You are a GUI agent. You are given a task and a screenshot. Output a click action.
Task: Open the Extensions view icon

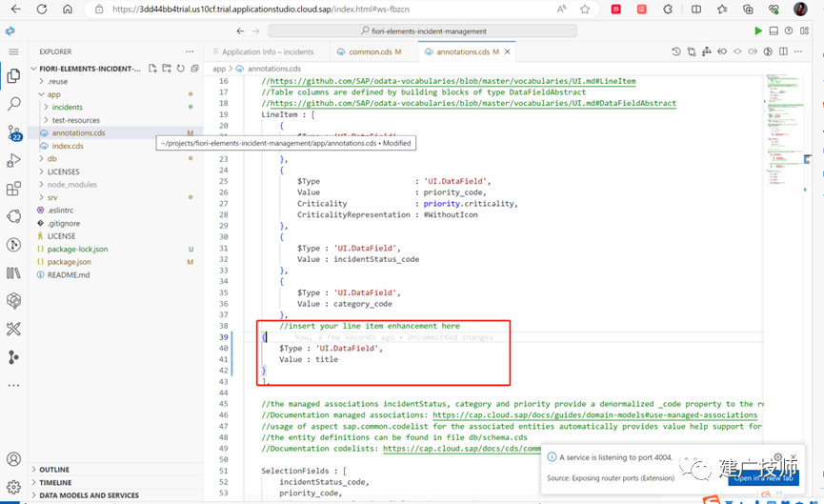pyautogui.click(x=13, y=188)
